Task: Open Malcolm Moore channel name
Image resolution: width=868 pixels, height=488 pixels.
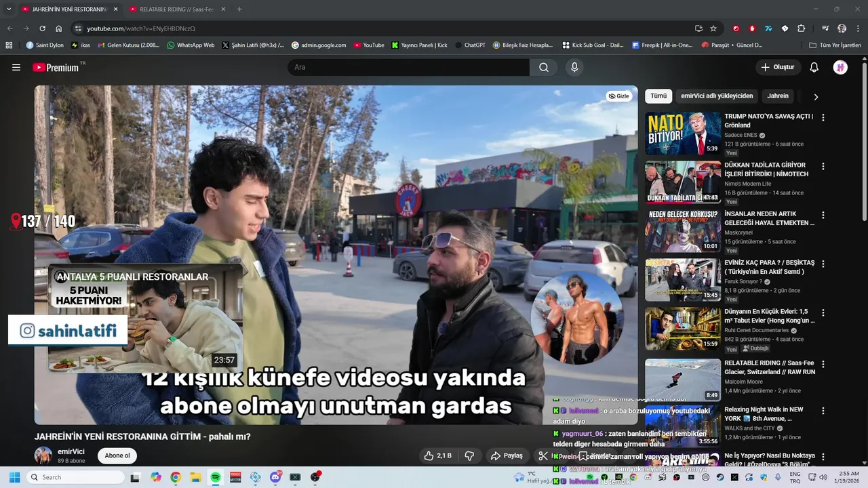Action: click(x=743, y=382)
